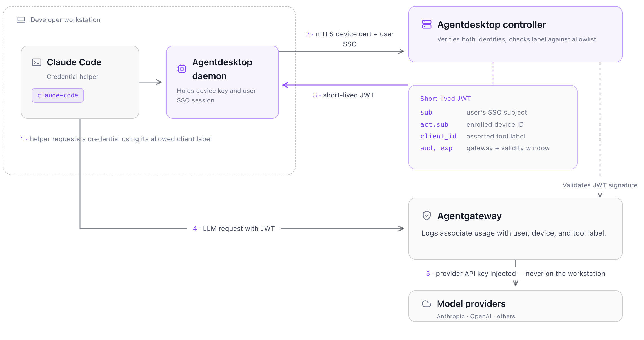Click the chip icon in Agentdesktop daemon box
Screen dimensions: 644x340
(x=182, y=69)
